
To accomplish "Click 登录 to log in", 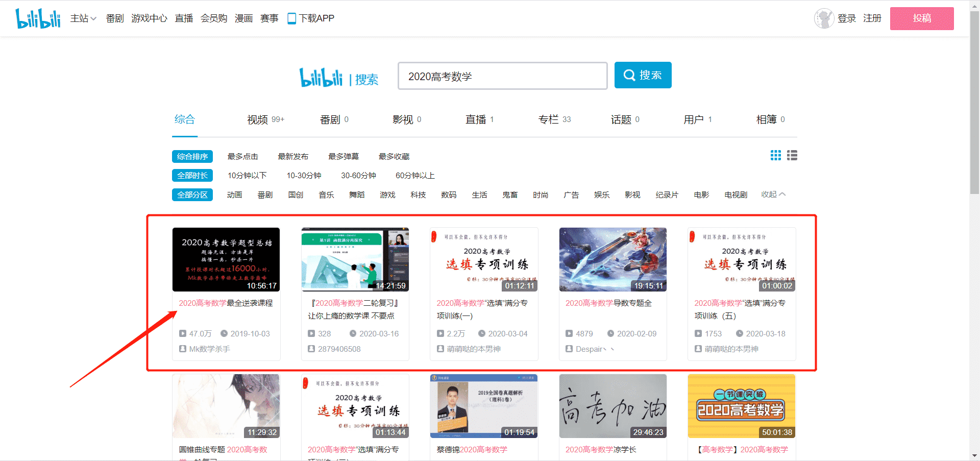I will 847,18.
